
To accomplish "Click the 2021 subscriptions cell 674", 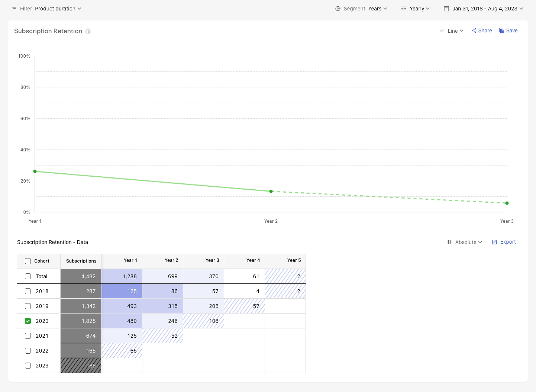I will pos(81,336).
